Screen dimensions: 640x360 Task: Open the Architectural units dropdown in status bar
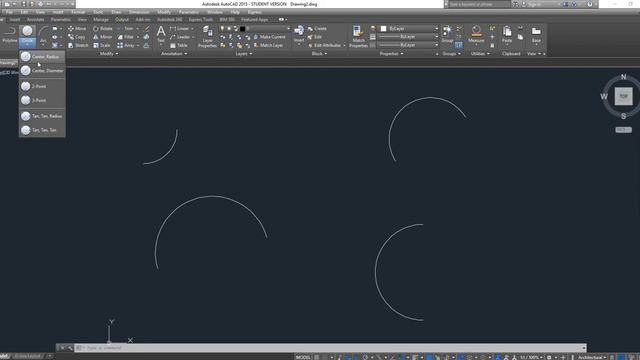pos(591,357)
